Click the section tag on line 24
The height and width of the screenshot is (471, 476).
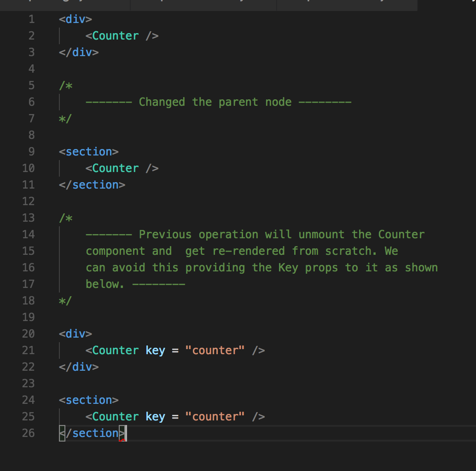click(87, 400)
